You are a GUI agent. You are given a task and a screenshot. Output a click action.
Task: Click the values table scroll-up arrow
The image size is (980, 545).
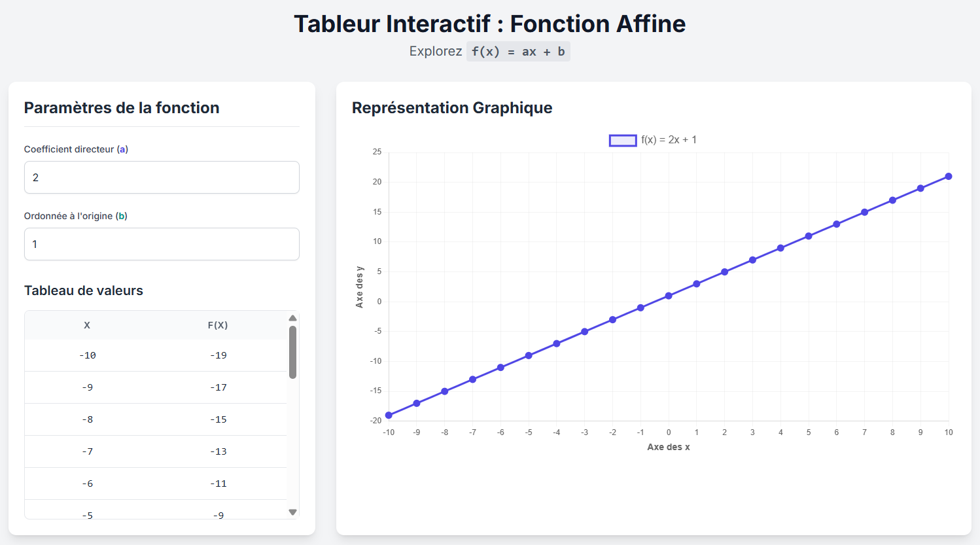coord(292,318)
